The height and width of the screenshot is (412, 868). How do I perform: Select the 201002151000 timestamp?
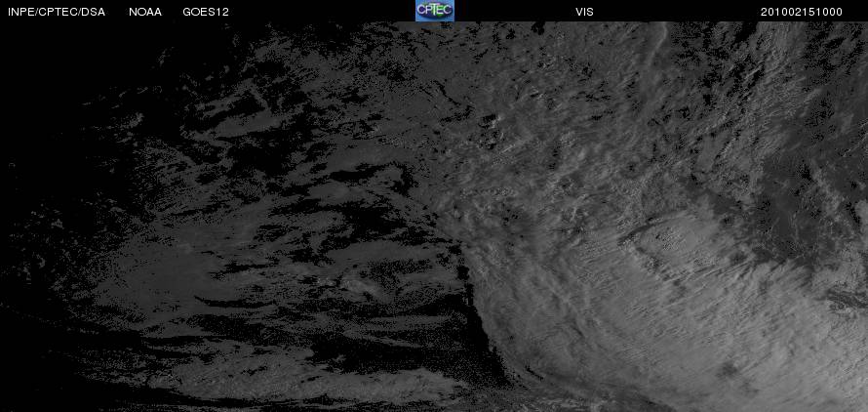(802, 12)
